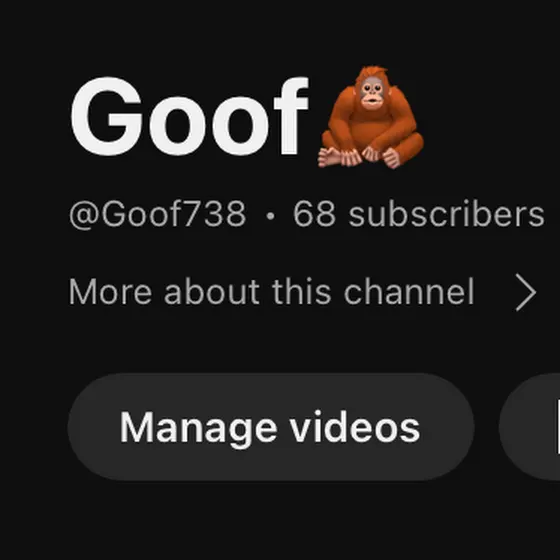
Task: Click the word 'More' in channel description line
Action: [x=110, y=292]
